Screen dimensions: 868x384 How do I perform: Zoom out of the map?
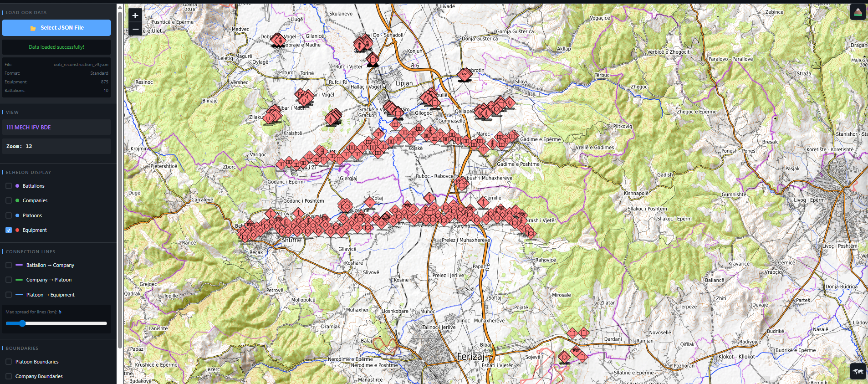pos(135,29)
